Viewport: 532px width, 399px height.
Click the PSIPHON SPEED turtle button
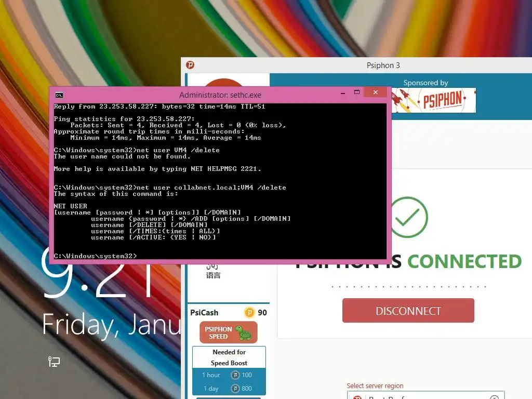[x=229, y=332]
